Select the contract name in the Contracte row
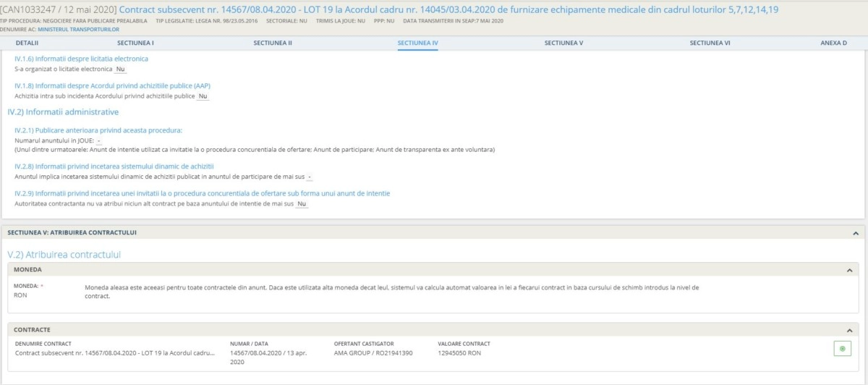The width and height of the screenshot is (868, 385). point(115,352)
